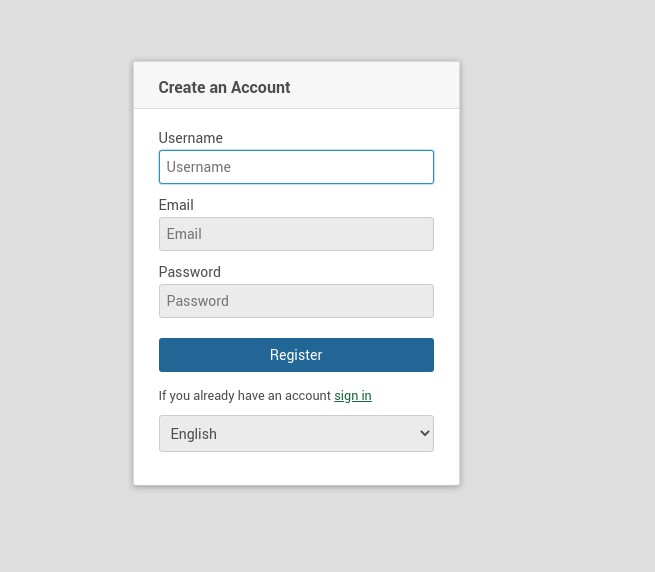Select the field showing Password placeholder
Viewport: 655px width, 572px height.
296,301
